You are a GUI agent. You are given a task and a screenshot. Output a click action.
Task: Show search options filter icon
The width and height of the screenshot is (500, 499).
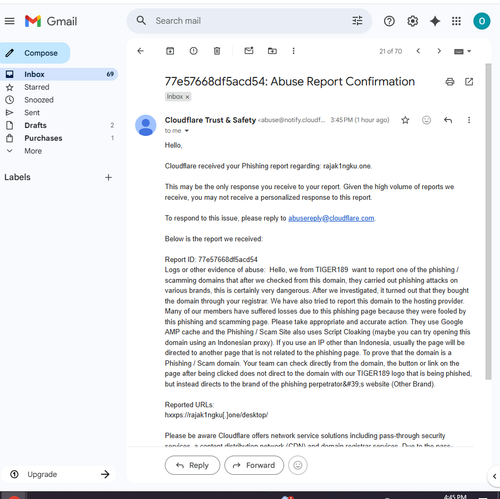[357, 21]
